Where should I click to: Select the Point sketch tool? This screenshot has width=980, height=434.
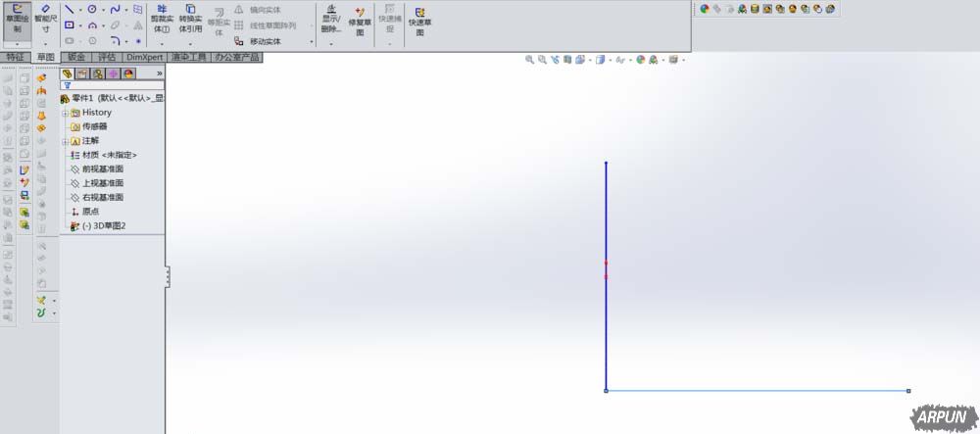click(138, 41)
